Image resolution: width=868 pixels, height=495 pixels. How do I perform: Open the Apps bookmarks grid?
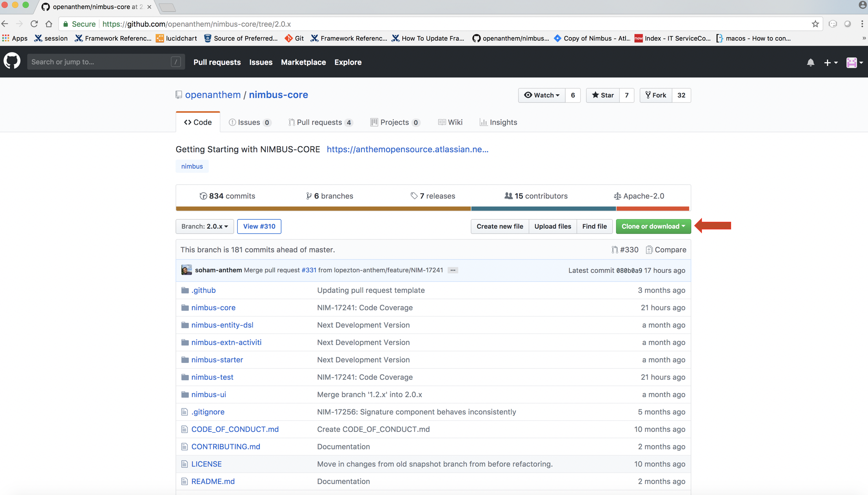coord(15,38)
